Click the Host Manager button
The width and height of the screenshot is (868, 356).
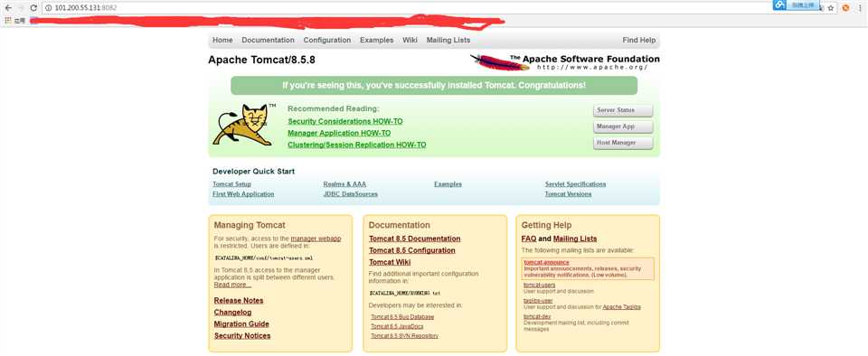[x=623, y=143]
